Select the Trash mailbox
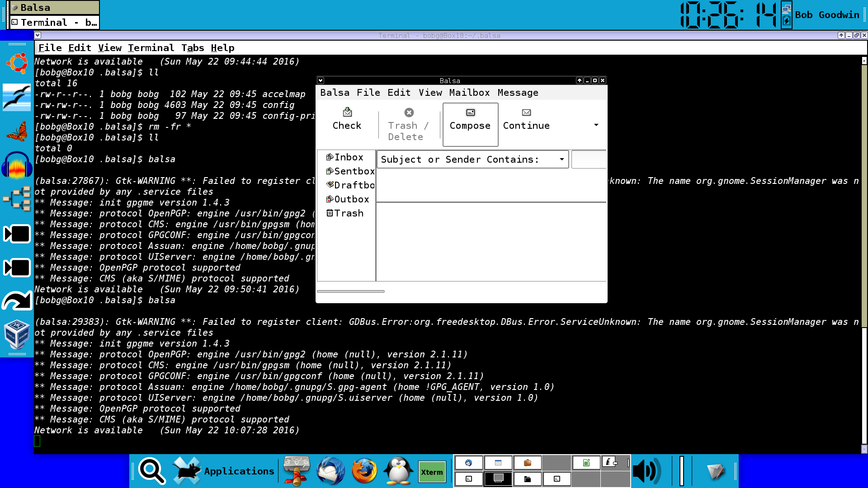868x488 pixels. 345,213
